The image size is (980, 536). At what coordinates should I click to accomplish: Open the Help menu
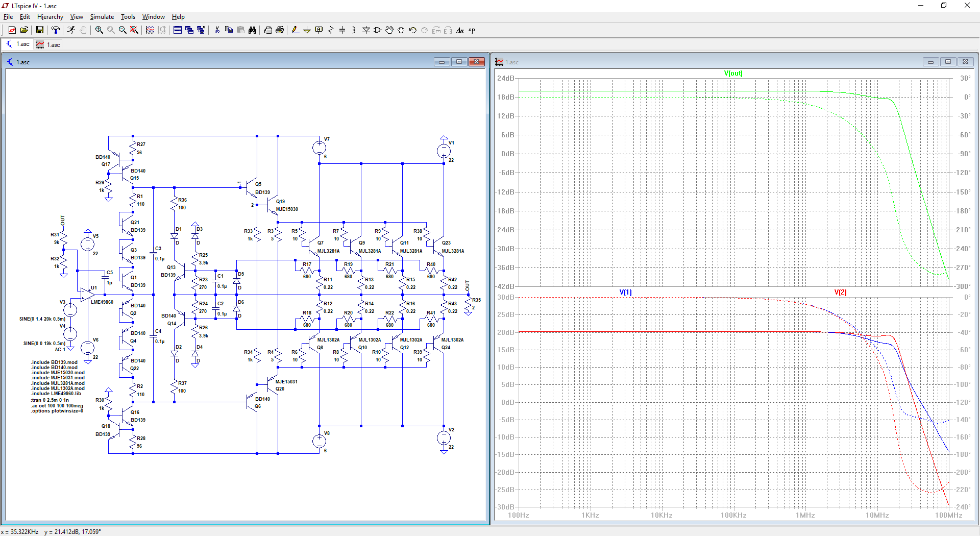click(x=178, y=17)
